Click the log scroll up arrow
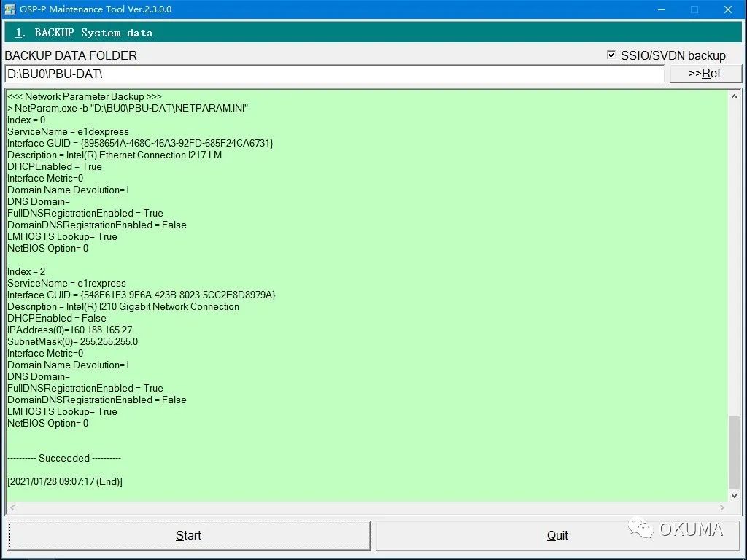Image resolution: width=747 pixels, height=560 pixels. (x=734, y=96)
